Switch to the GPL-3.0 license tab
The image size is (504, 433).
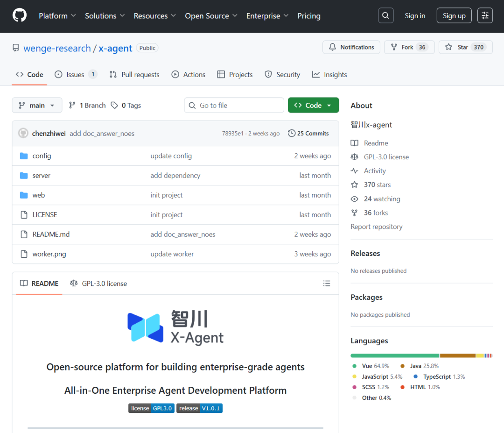(x=98, y=284)
